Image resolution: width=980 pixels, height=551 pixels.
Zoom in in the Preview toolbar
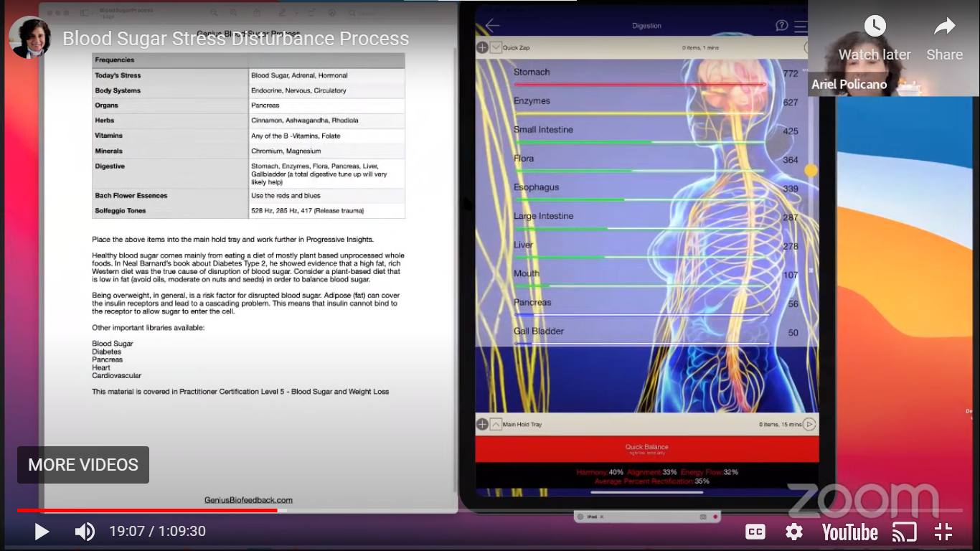[235, 13]
